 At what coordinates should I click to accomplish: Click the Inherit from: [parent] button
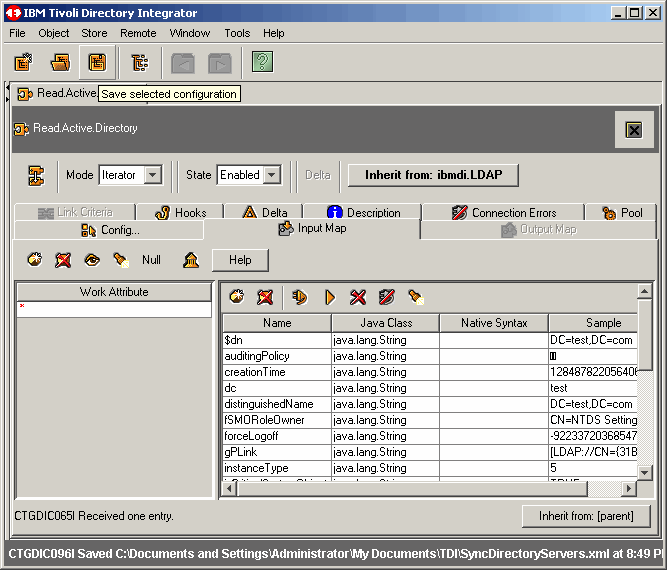586,516
